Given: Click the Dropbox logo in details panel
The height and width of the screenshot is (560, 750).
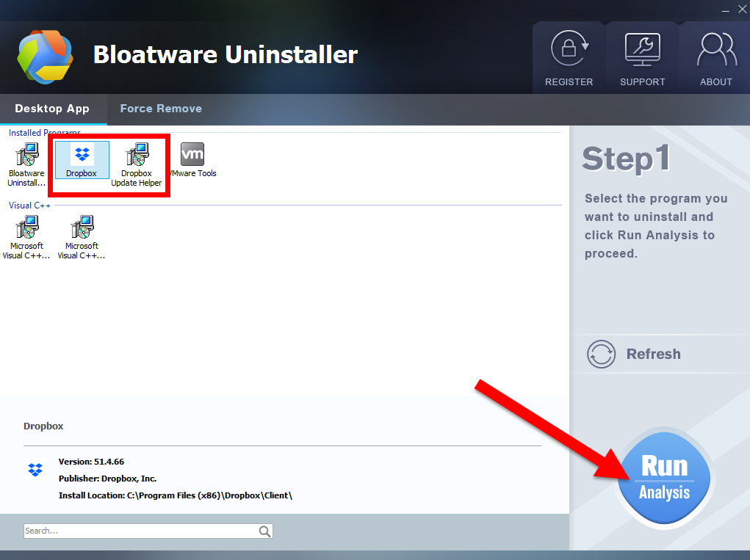Looking at the screenshot, I should click(x=35, y=470).
